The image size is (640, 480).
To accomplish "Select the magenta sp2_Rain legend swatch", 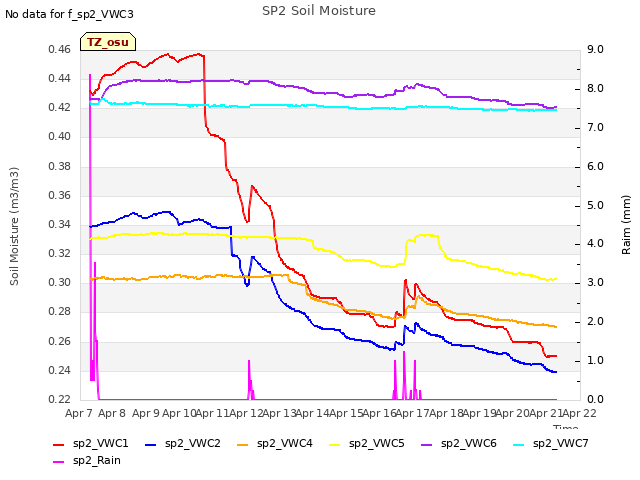I will point(59,462).
